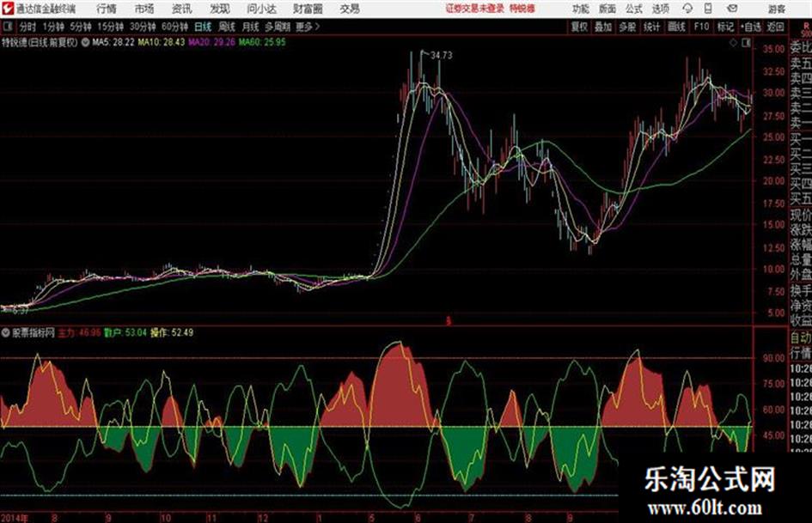Click the small diamond icon above the price axis

[x=733, y=44]
